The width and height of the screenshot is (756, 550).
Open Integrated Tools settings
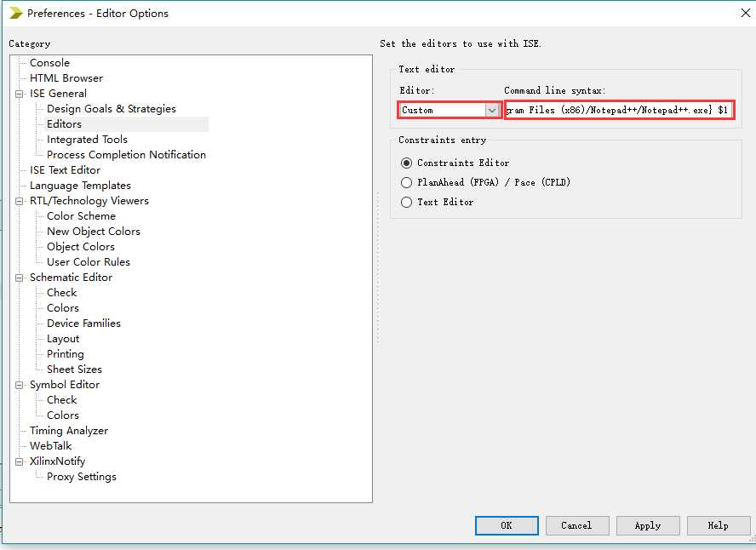coord(88,140)
